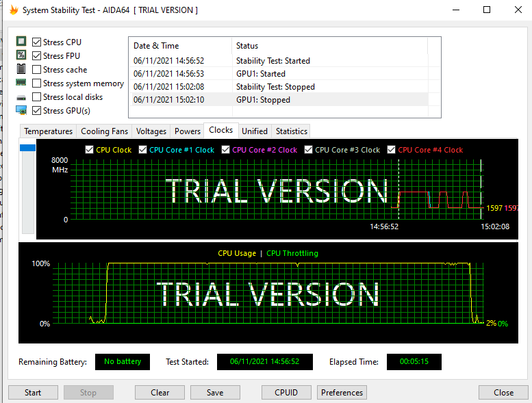Click the monitor icon beside Stress GPU(s)

(x=21, y=110)
